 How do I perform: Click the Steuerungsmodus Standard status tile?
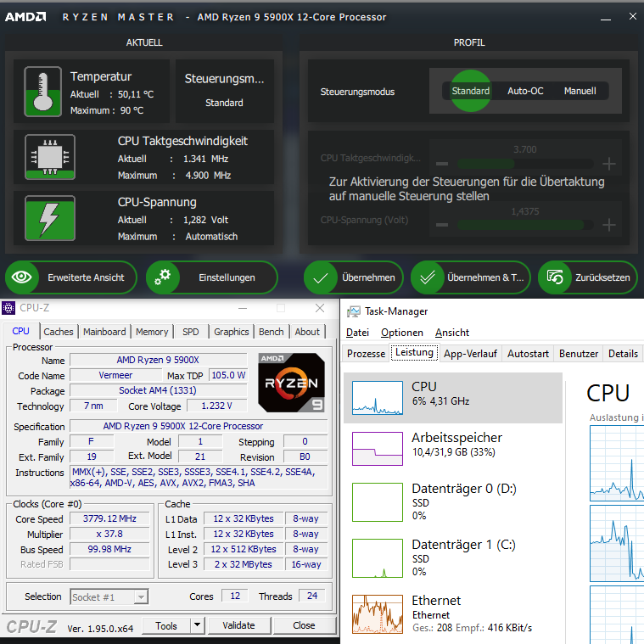pyautogui.click(x=225, y=91)
